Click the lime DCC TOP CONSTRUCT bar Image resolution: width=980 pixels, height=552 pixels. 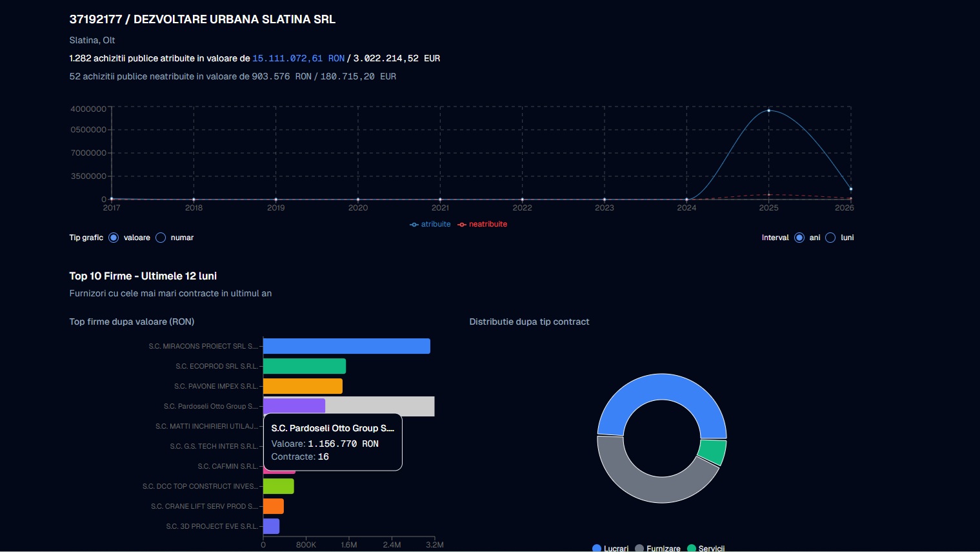(278, 486)
